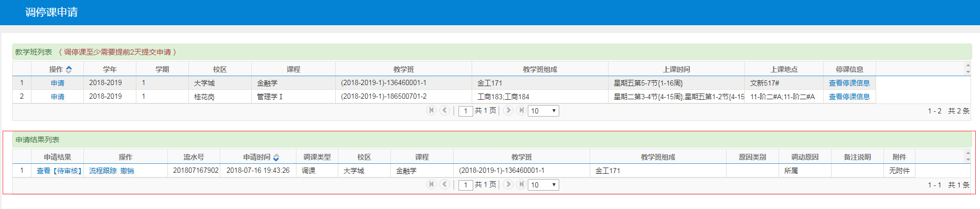Click 撤销 to withdraw the application
Viewport: 980px width, 209px height.
[x=127, y=171]
